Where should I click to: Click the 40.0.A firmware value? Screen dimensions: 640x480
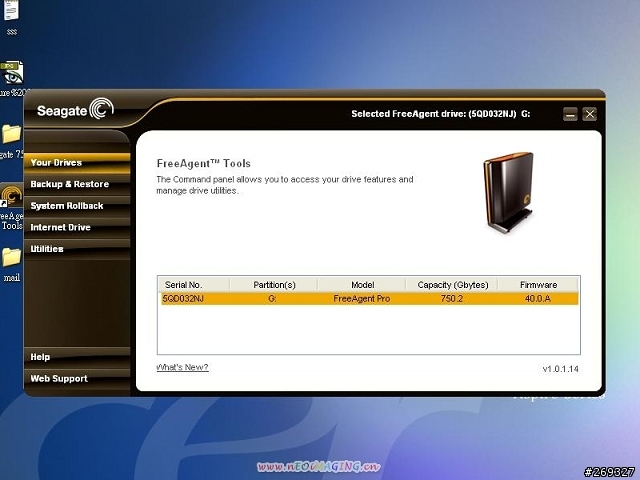pos(538,299)
